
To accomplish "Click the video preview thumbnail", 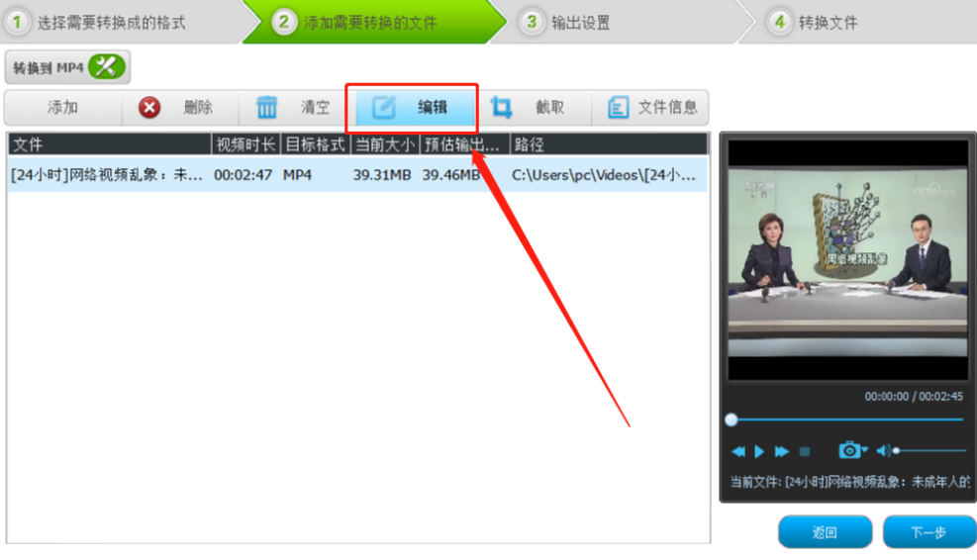I will tap(848, 260).
